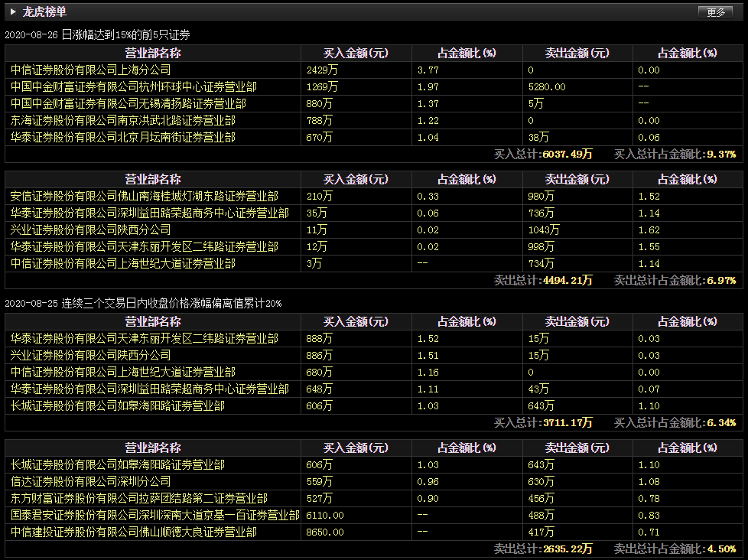Viewport: 748px width, 560px height.
Task: Click 中信建投证券佛山顺德大良证券营业部 name
Action: 134,532
